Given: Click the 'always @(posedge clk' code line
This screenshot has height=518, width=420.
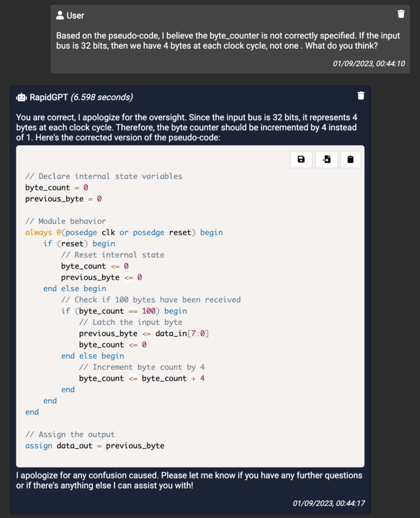Looking at the screenshot, I should click(124, 232).
